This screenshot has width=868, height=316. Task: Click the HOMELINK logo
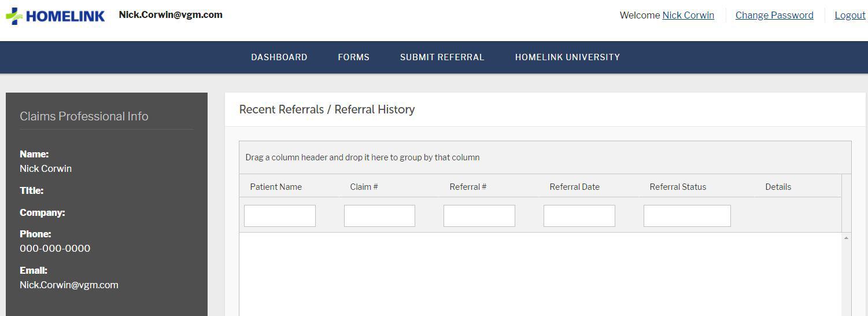[56, 16]
